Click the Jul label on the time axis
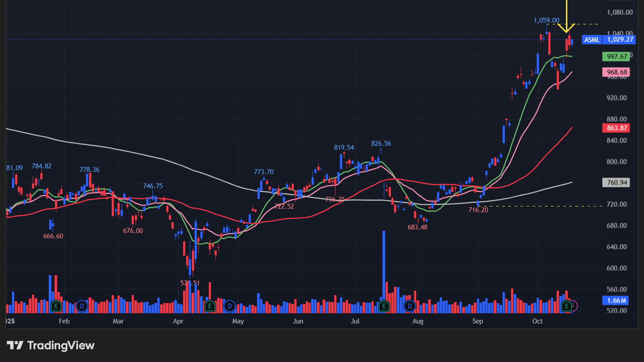 coord(355,321)
